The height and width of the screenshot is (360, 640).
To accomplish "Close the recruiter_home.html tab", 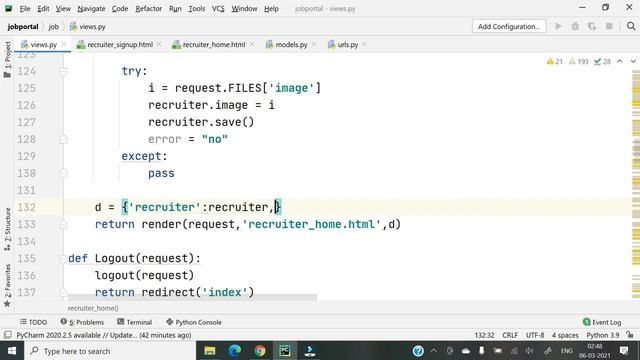I will coord(252,44).
